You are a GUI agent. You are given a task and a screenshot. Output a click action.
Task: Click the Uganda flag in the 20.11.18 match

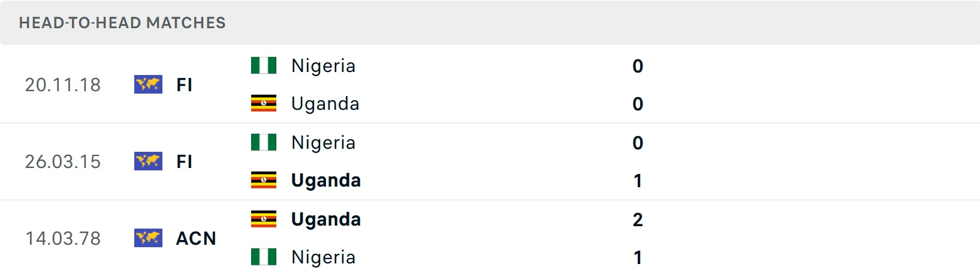264,104
